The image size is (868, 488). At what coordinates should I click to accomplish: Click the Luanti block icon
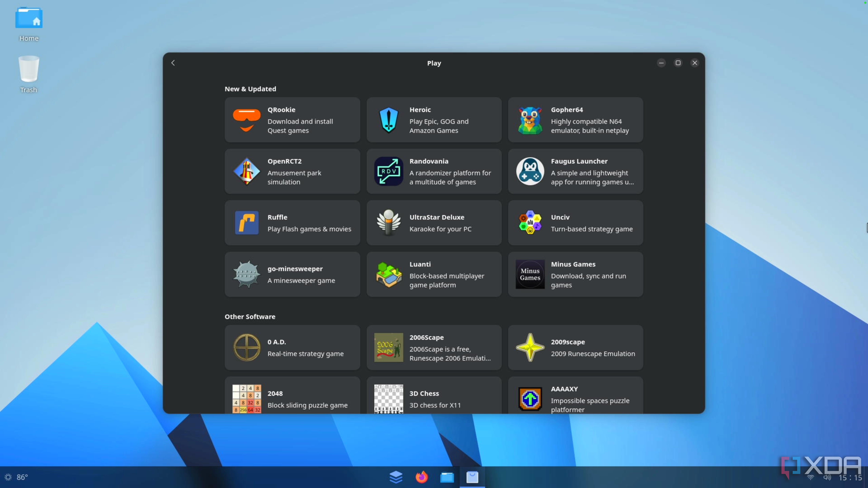389,274
